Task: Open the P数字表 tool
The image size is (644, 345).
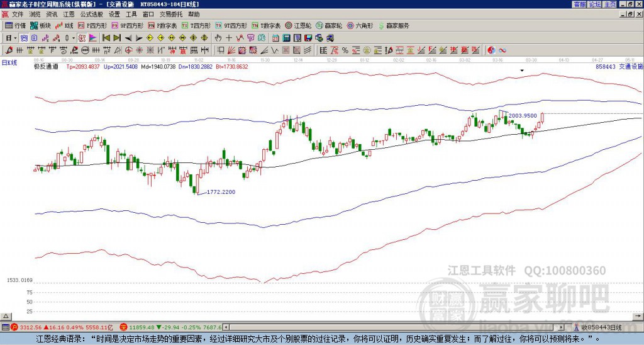Action: pos(163,25)
